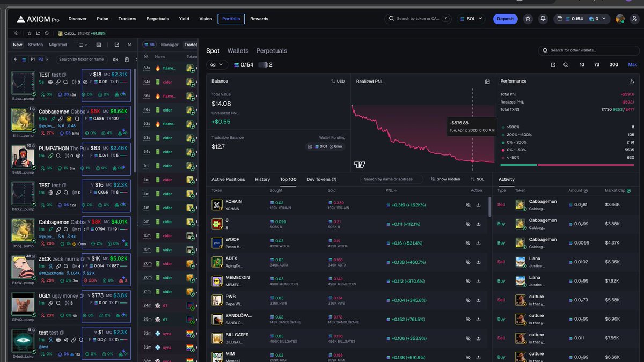Toggle Balance currency to USD

point(338,82)
